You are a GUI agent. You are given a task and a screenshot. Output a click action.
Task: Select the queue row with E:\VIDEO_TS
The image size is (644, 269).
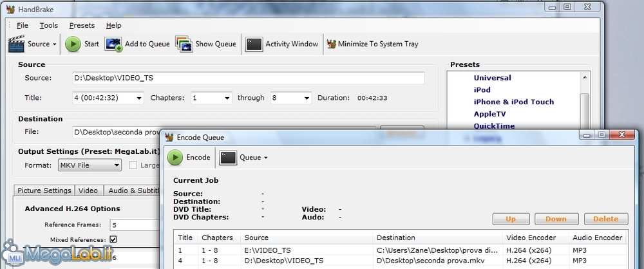(x=401, y=250)
